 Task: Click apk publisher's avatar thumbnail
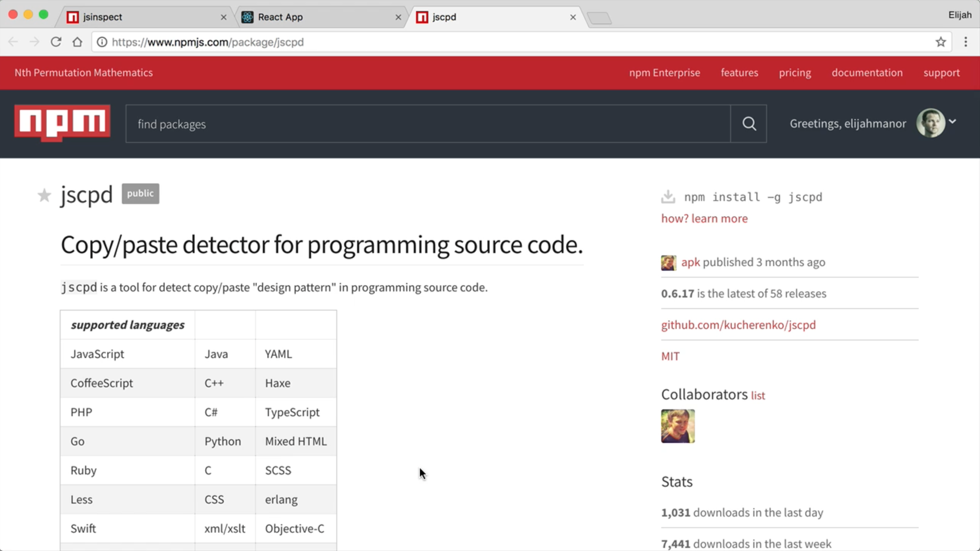click(668, 263)
